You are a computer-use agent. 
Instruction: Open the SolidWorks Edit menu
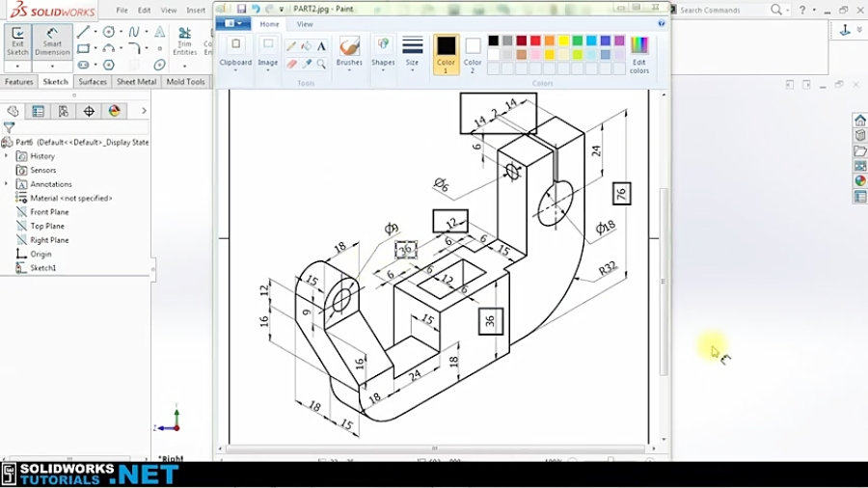click(145, 11)
